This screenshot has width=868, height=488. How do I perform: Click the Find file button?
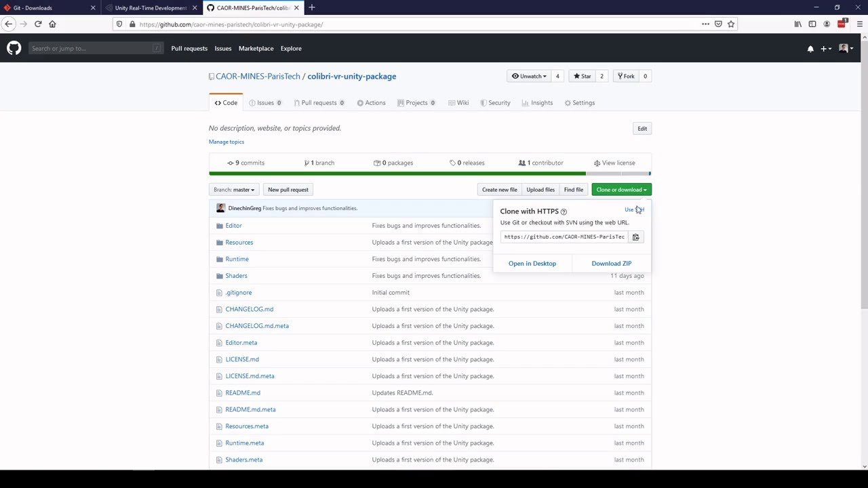pos(574,190)
